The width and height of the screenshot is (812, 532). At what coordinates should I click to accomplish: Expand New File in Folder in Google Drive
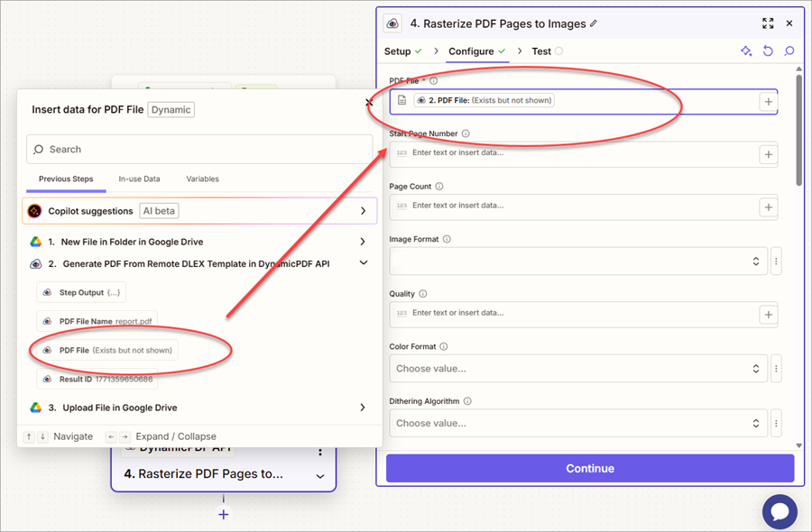pos(363,242)
